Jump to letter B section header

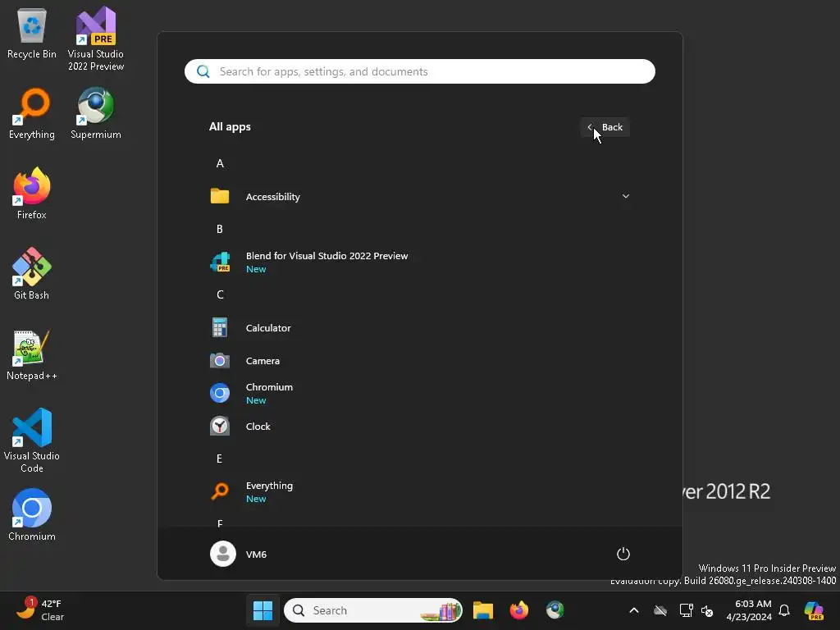tap(220, 229)
